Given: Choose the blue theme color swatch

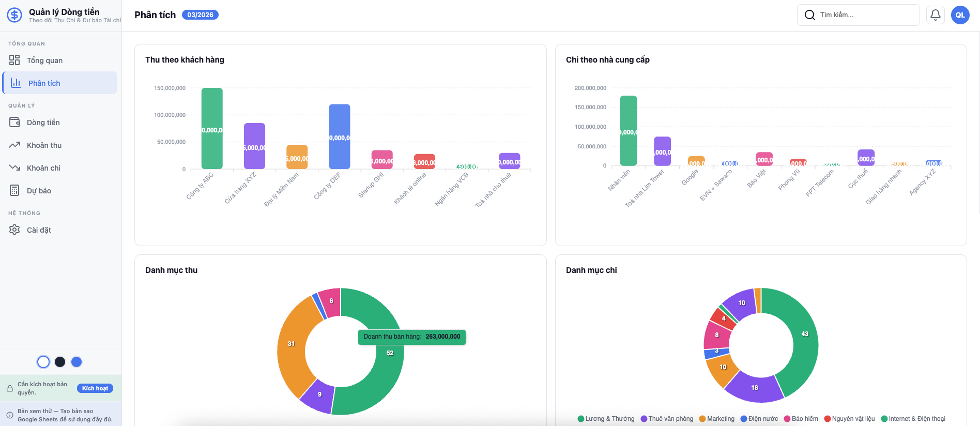Looking at the screenshot, I should (76, 362).
